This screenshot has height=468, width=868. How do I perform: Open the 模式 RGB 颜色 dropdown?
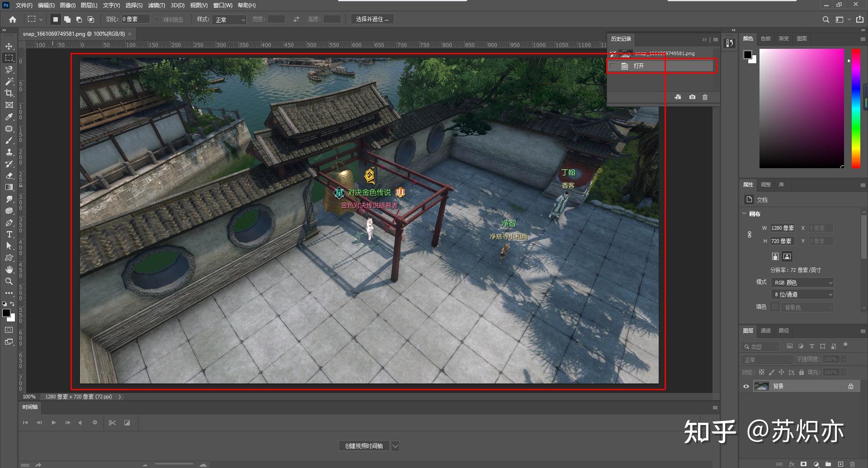(802, 283)
